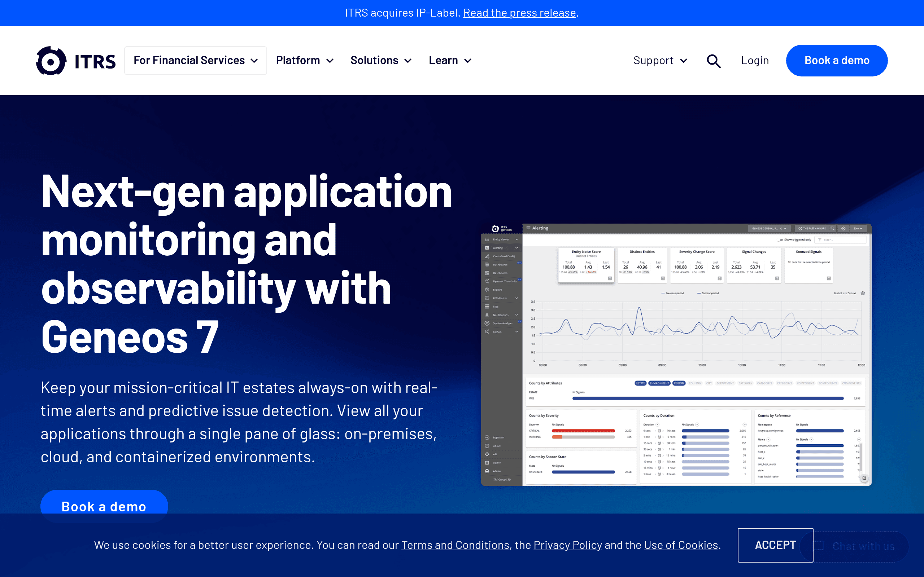The width and height of the screenshot is (924, 577).
Task: Open the Learn menu
Action: coord(450,61)
